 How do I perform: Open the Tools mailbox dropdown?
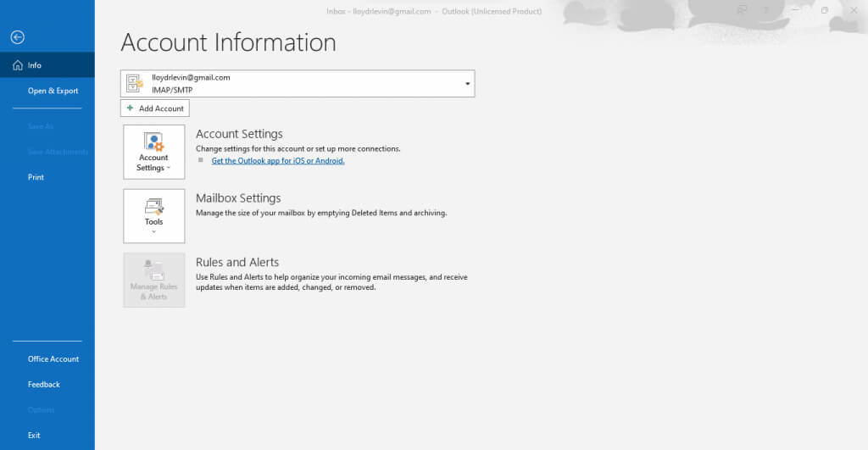tap(154, 216)
